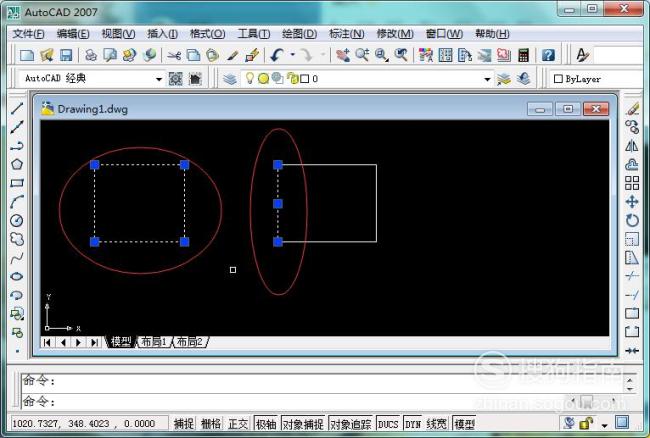Open the QuickCalc calculator icon
Screen dimensions: 650x438
(x=524, y=55)
